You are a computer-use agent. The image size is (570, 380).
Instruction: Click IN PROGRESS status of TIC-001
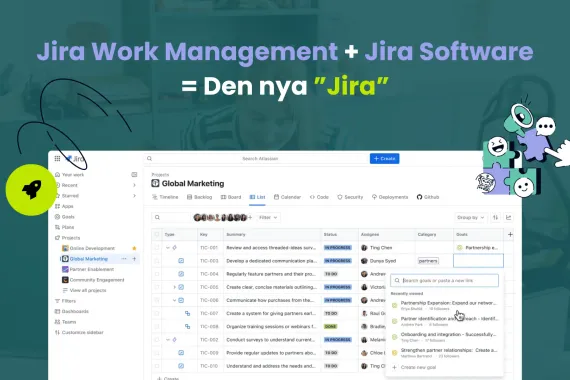338,248
